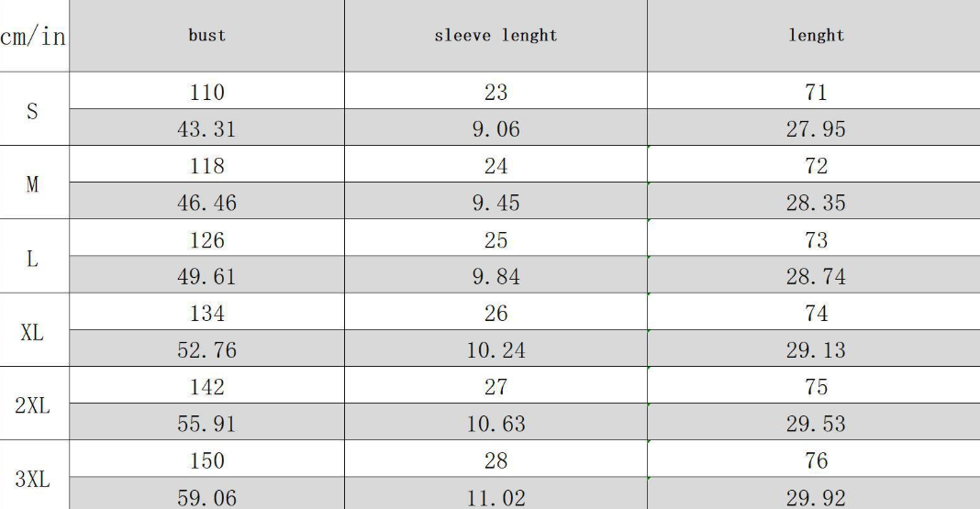
Task: Select the cm/in corner header cell
Action: (x=34, y=36)
